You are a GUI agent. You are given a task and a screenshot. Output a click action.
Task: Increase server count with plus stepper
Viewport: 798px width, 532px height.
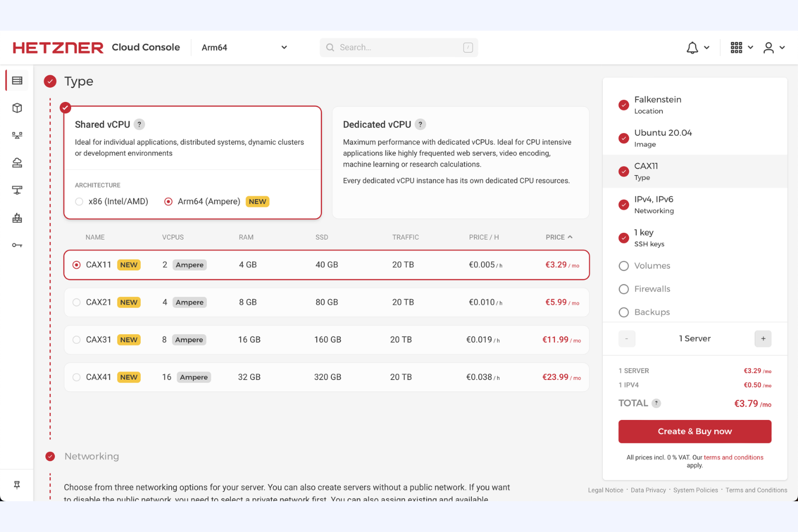click(762, 338)
